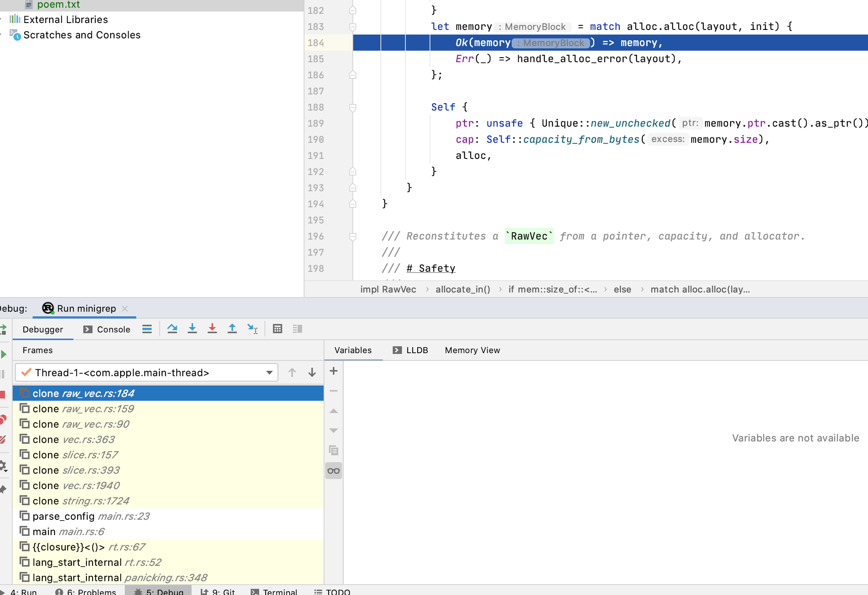The width and height of the screenshot is (868, 595).
Task: Select the Step Over action
Action: coord(172,329)
